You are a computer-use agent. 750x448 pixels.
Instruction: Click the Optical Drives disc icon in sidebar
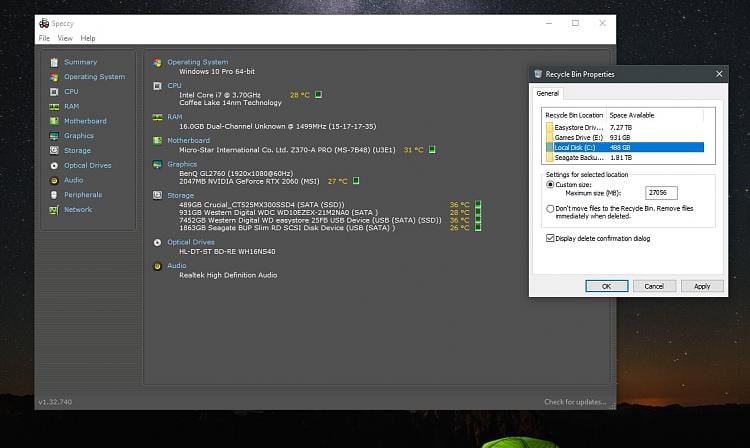coord(54,165)
